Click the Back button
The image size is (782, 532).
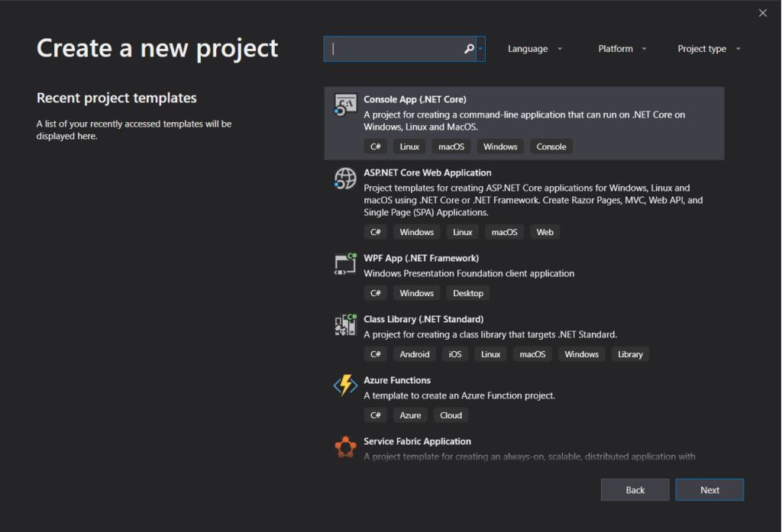click(635, 489)
